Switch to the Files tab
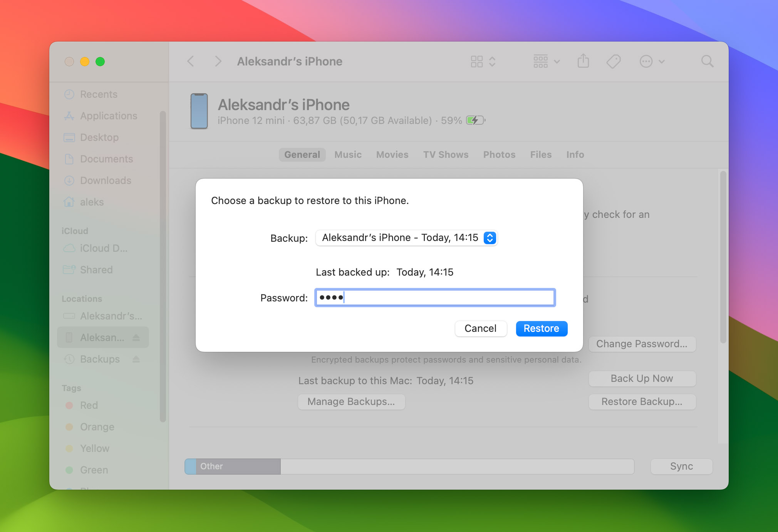 [x=541, y=155]
